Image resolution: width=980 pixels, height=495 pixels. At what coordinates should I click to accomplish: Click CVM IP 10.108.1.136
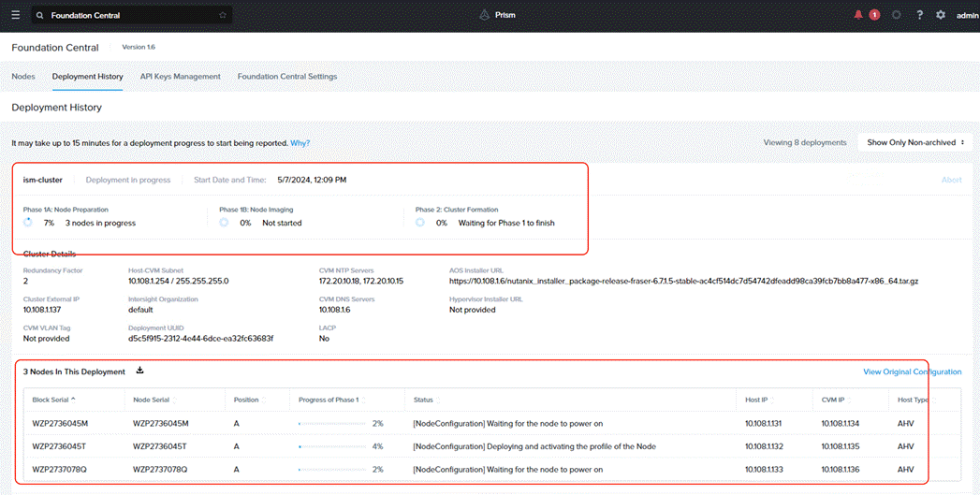tap(840, 470)
